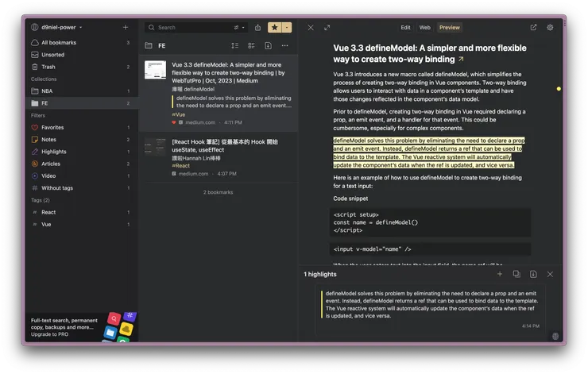Add a bookmark with the star button
The width and height of the screenshot is (588, 374).
(274, 27)
